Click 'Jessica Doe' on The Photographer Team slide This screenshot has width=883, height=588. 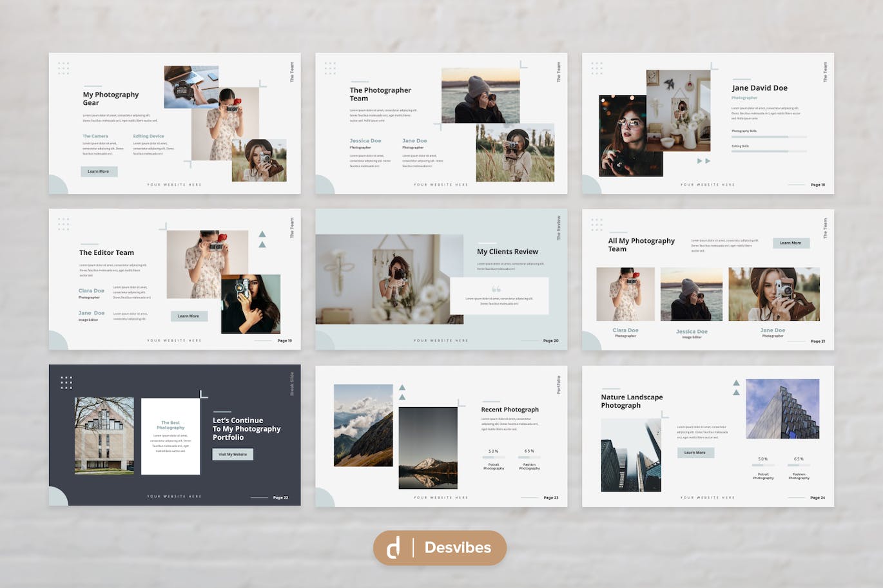(365, 140)
